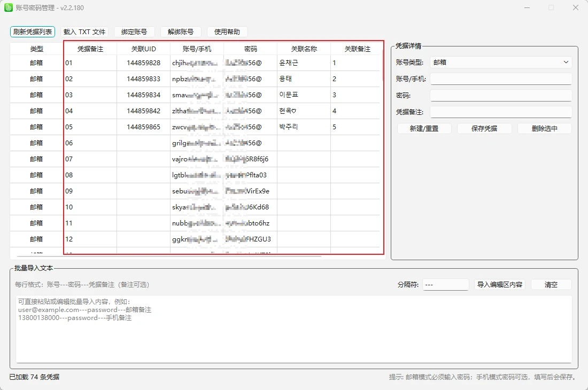Minimize the 账号密码管理 window
Viewport: 588px width, 390px height.
pos(527,7)
